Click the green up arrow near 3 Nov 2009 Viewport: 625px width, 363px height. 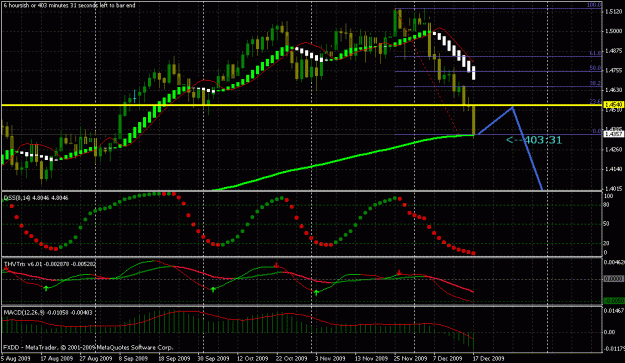[316, 292]
